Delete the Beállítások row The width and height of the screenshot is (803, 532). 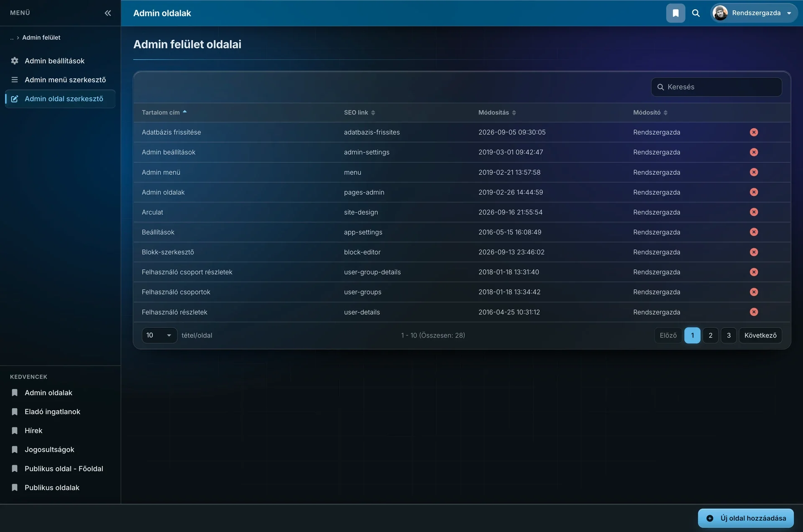tap(754, 232)
